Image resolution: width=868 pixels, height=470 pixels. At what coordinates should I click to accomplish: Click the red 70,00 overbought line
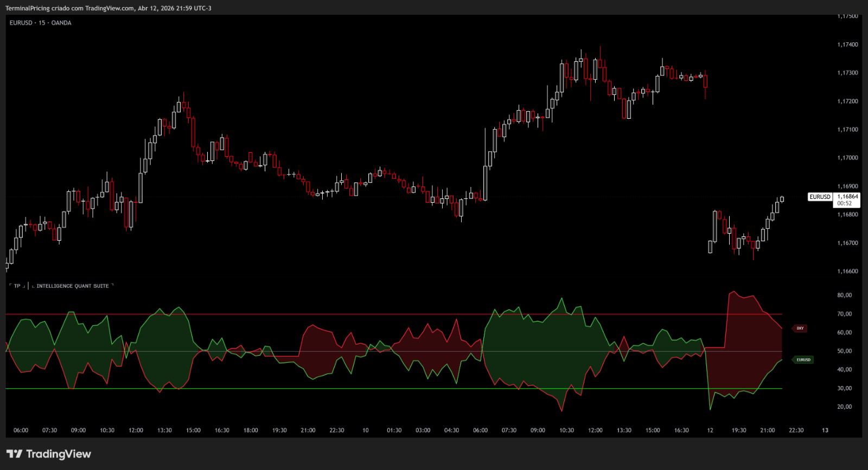380,314
